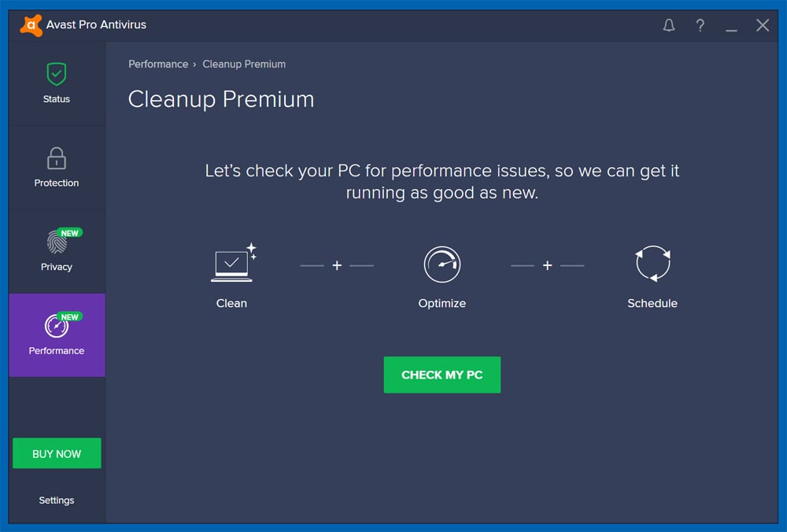Screen dimensions: 787x532
Task: Open the Privacy fingerprint section
Action: coord(57,252)
